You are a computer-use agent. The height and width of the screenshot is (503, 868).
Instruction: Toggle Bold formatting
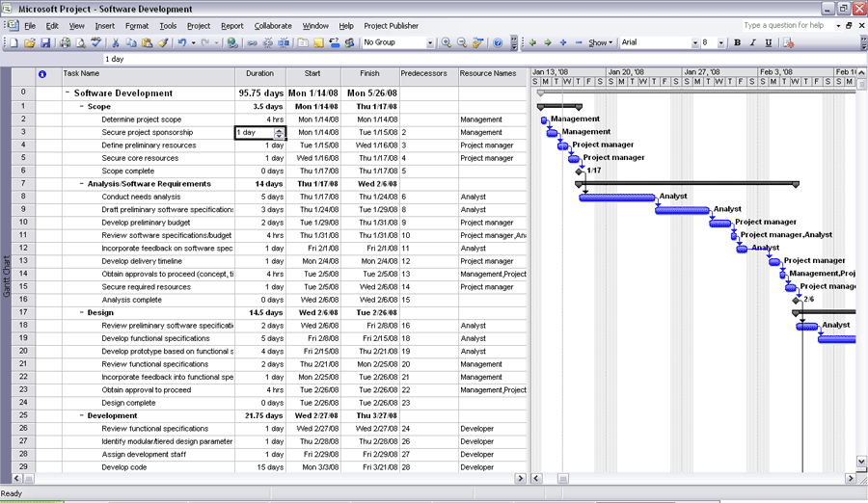click(738, 43)
